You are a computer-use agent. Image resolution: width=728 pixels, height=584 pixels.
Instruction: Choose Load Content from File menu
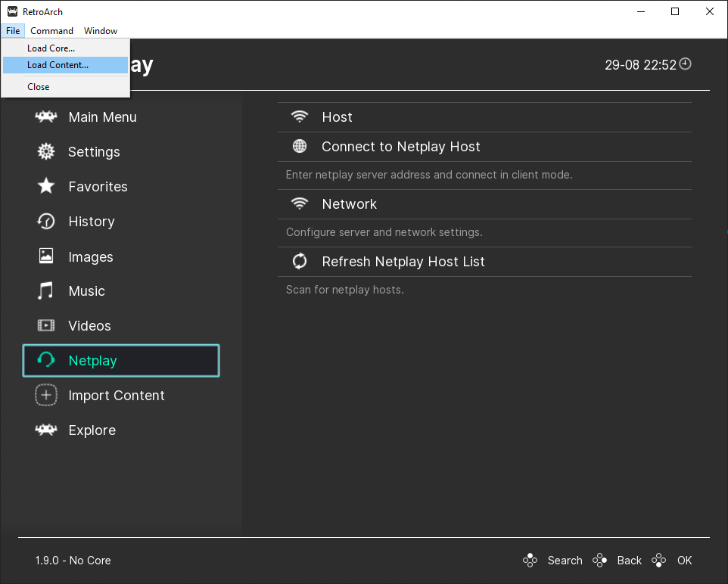pyautogui.click(x=58, y=65)
